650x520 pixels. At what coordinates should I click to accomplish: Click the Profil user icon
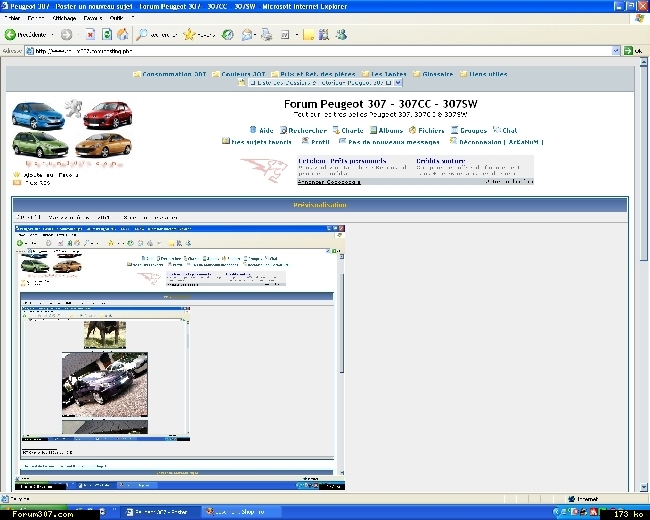[x=305, y=141]
